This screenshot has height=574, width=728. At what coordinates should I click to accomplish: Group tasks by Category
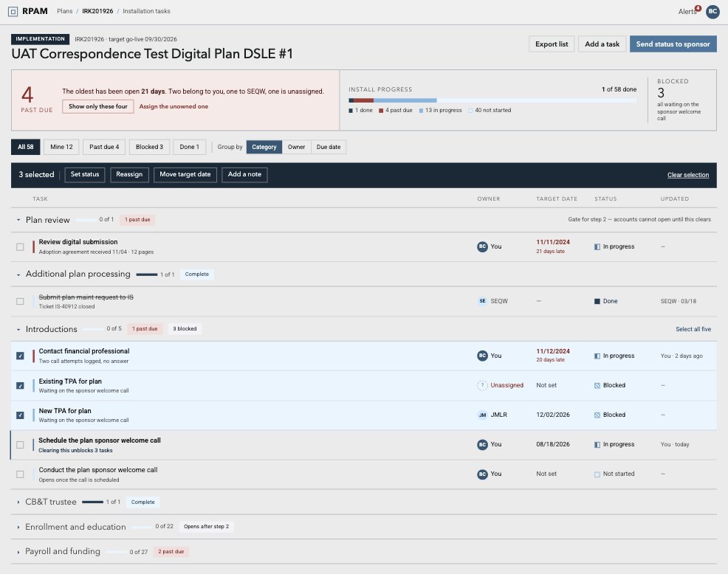coord(264,147)
